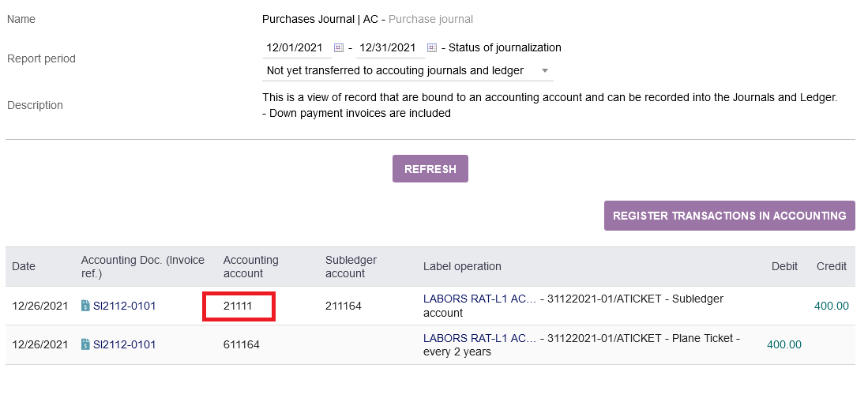Select accounting account cell 611164
The width and height of the screenshot is (868, 406).
pos(242,344)
